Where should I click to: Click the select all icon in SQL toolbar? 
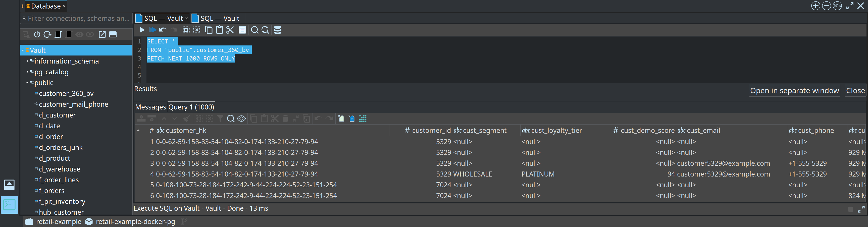(x=186, y=30)
